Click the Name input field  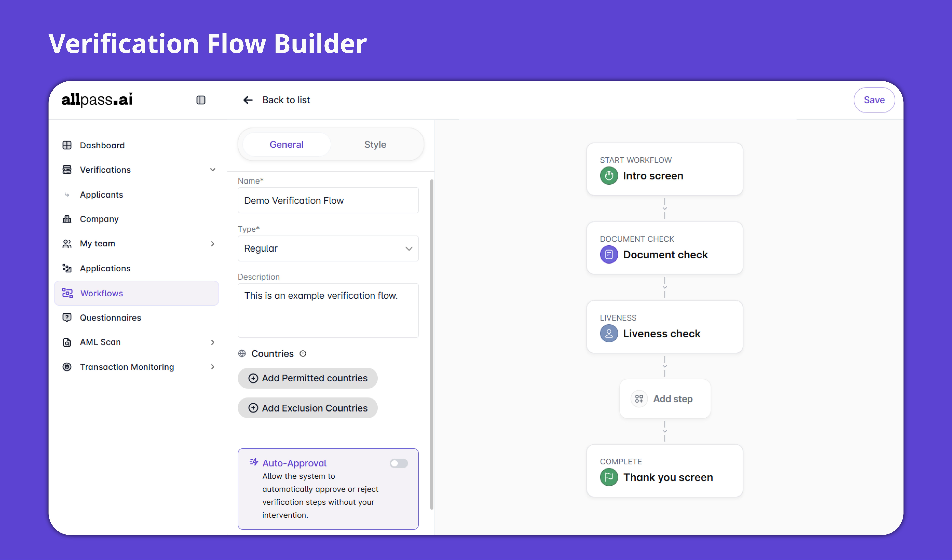tap(328, 201)
